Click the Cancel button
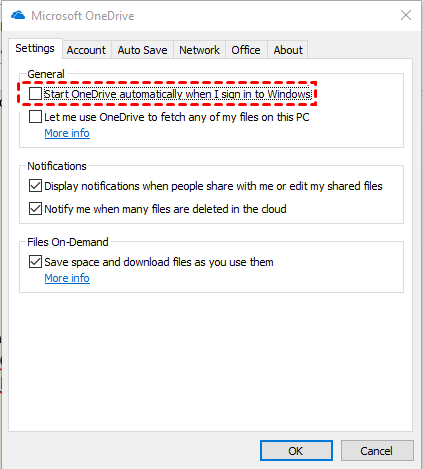Screen dimensions: 423x469 point(377,451)
